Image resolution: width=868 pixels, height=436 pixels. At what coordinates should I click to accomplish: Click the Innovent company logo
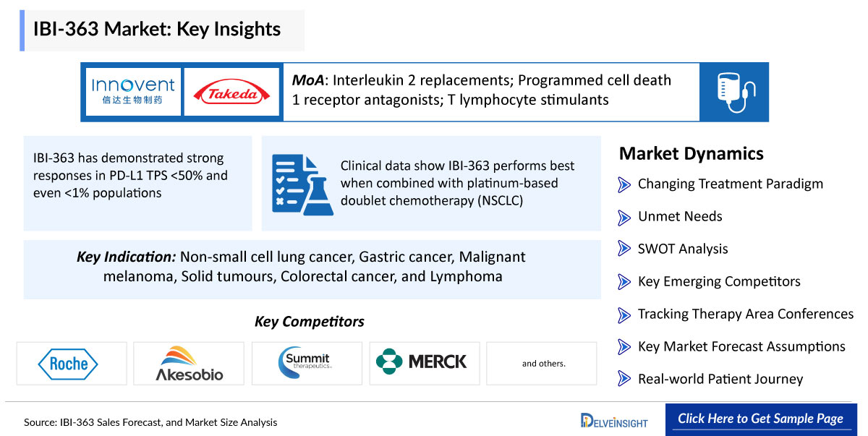click(133, 92)
